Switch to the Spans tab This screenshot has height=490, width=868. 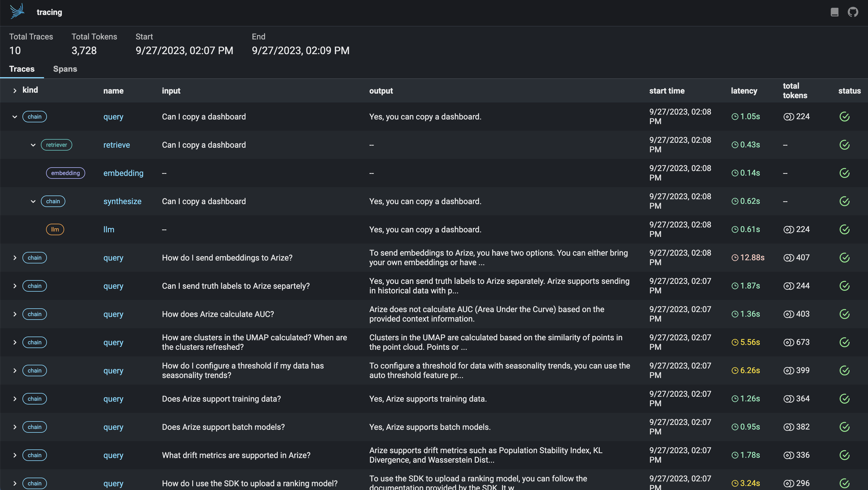[65, 69]
